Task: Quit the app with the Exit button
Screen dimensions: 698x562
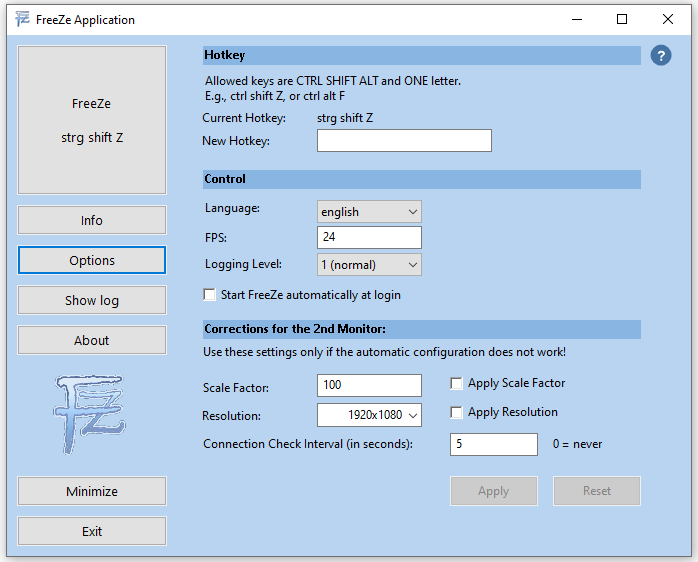Action: 92,531
